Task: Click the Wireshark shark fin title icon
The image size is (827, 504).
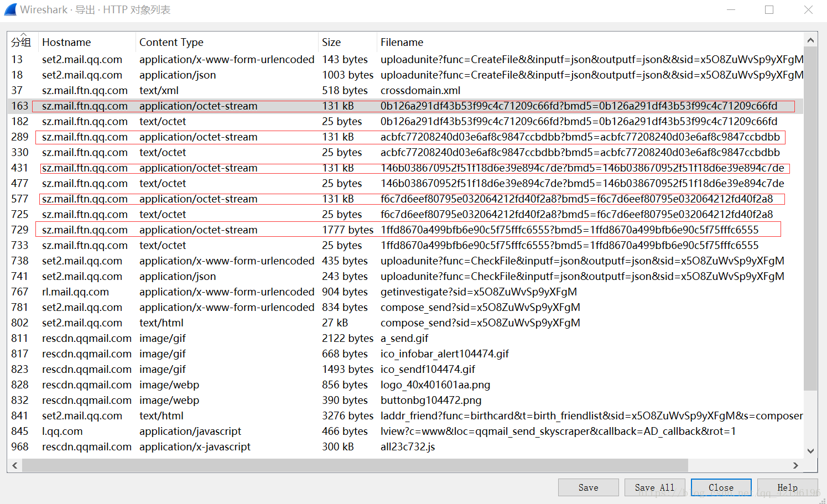Action: [x=10, y=9]
